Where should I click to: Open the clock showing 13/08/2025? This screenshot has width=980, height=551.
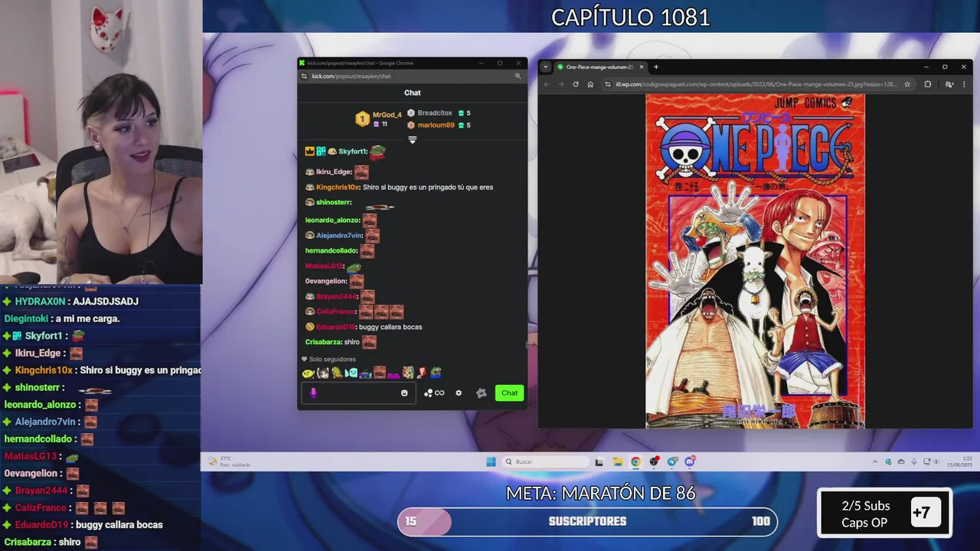[x=959, y=461]
